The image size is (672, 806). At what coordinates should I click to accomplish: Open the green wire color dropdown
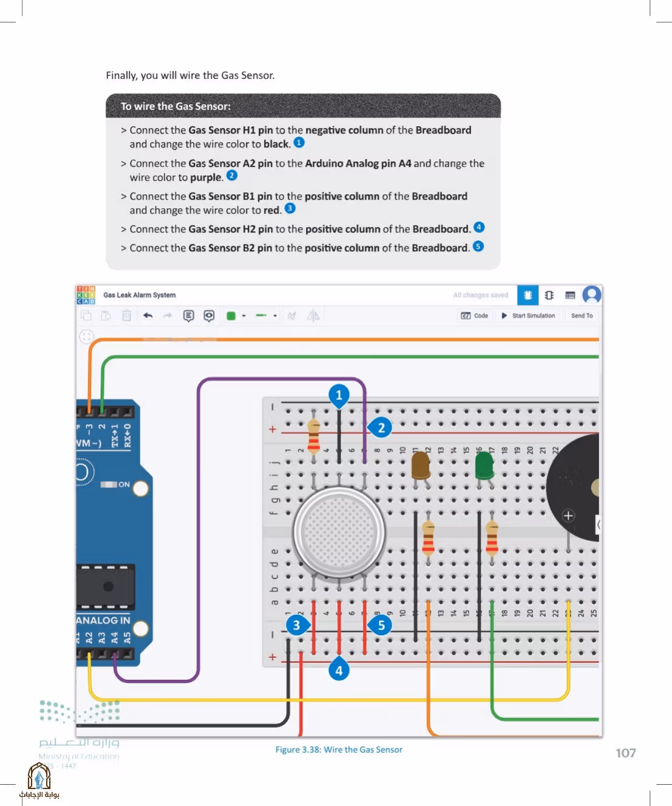[x=244, y=316]
